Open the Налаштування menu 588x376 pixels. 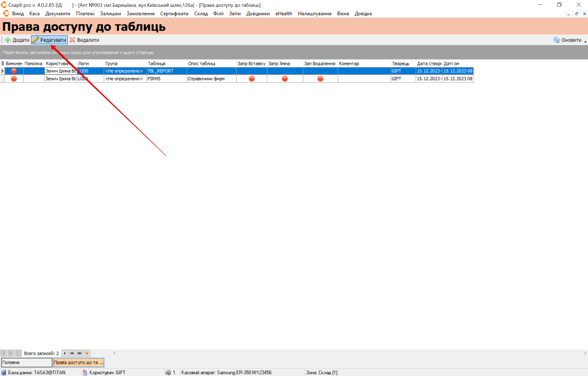pos(314,14)
